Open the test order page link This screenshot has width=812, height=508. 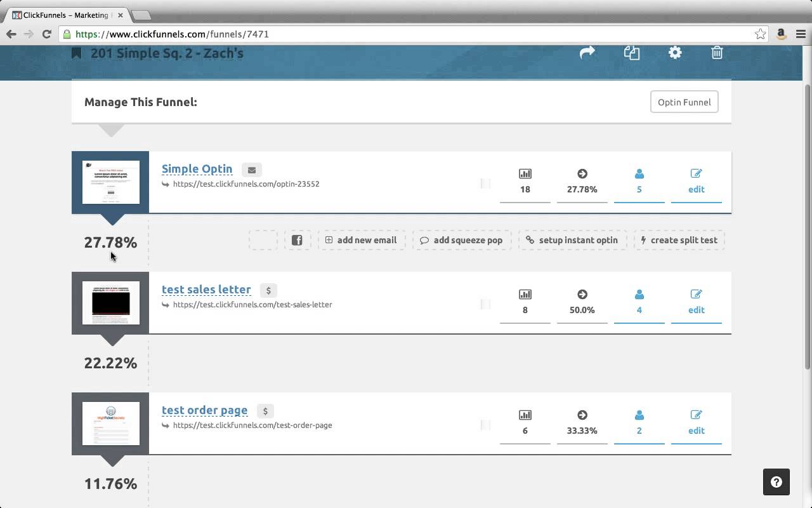click(x=204, y=410)
